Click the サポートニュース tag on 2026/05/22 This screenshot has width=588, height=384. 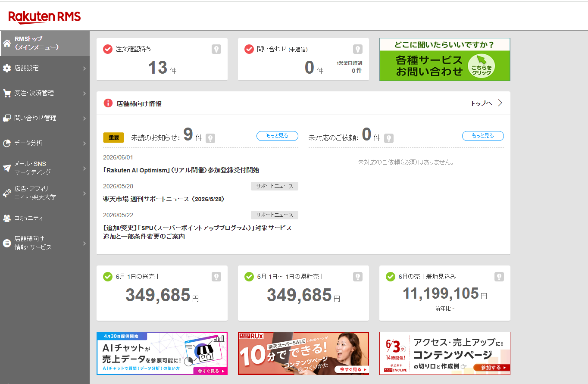pyautogui.click(x=275, y=215)
